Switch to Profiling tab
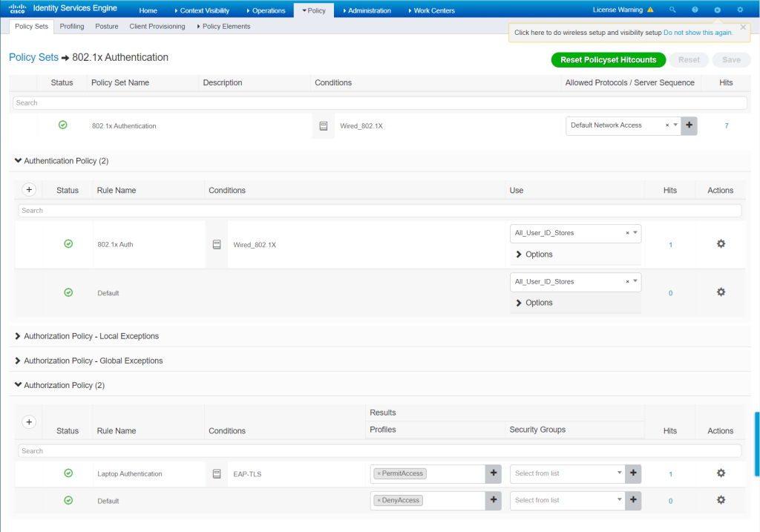Screen dimensions: 760x532 72,26
